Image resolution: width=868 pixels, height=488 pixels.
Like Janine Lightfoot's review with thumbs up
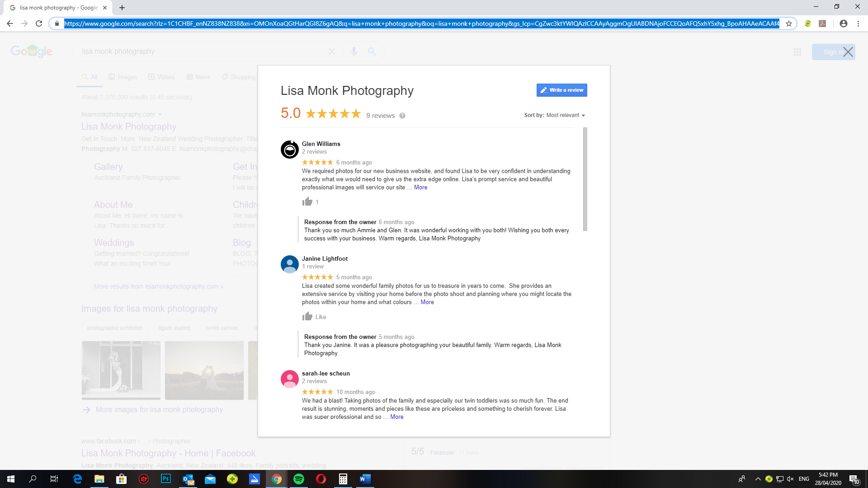[x=307, y=316]
